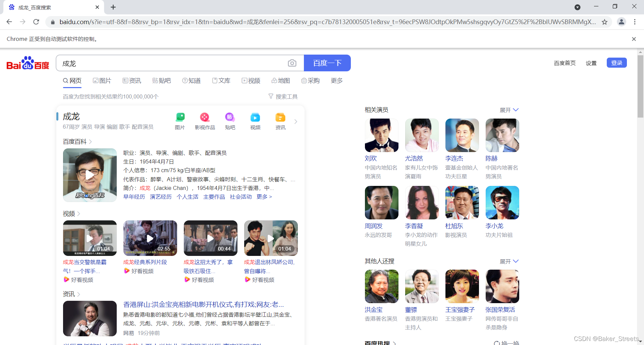Viewport: 644px width, 345px height.
Task: Open 李连杰 actor thumbnail
Action: (462, 135)
